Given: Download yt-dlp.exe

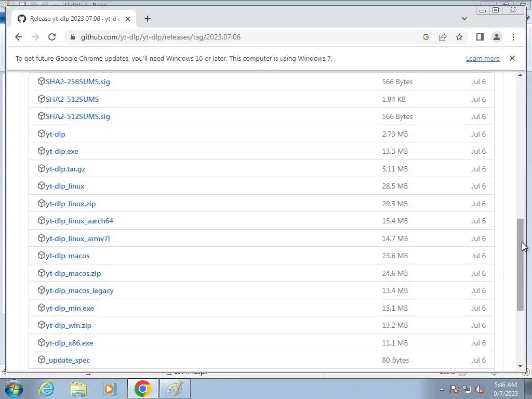Looking at the screenshot, I should [62, 151].
